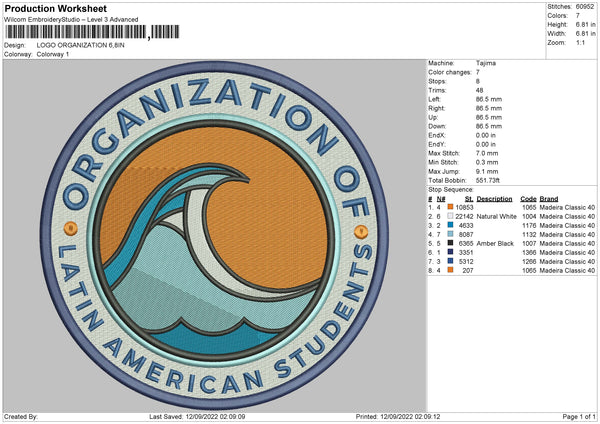Click the 'Amber Black' description
This screenshot has height=424, width=600.
(495, 243)
